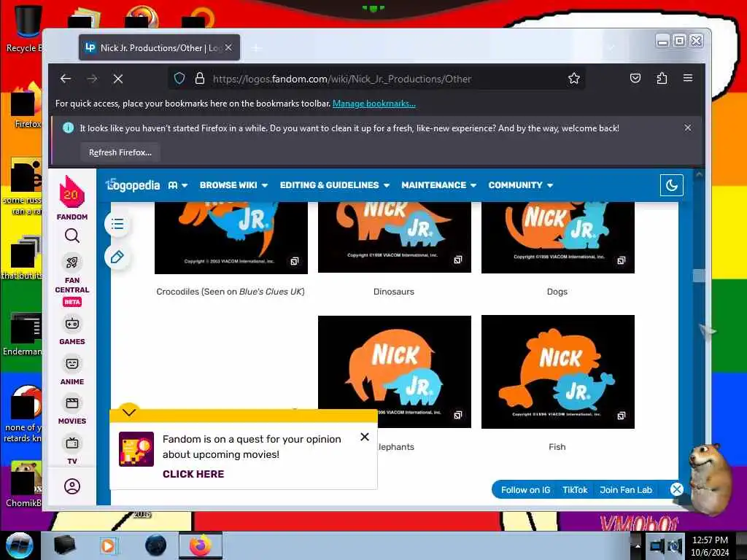
Task: Click the Manage bookmarks link
Action: coord(374,104)
